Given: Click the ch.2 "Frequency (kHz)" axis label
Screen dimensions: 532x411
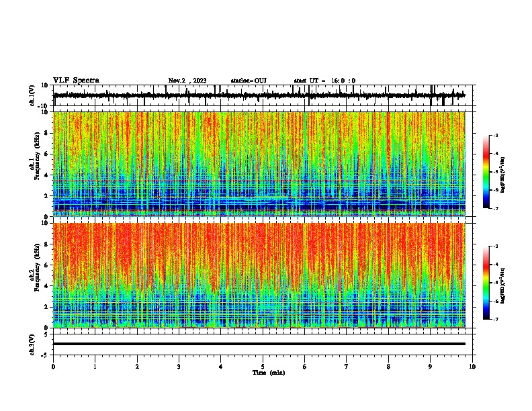Looking at the screenshot, I should (38, 267).
